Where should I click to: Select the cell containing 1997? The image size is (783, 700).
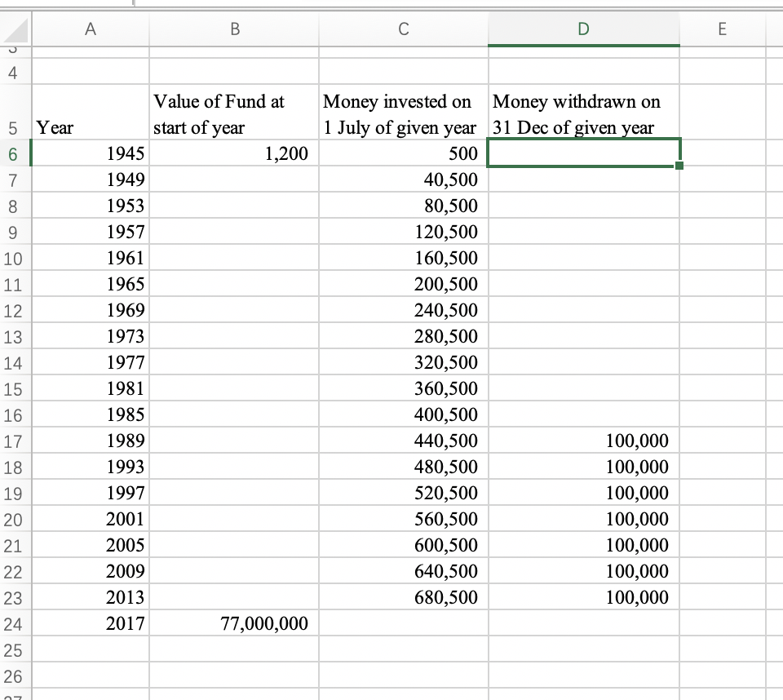(91, 492)
